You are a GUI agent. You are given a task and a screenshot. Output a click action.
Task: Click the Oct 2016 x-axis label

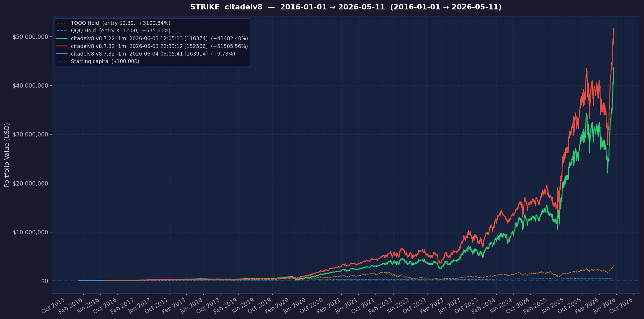click(105, 305)
